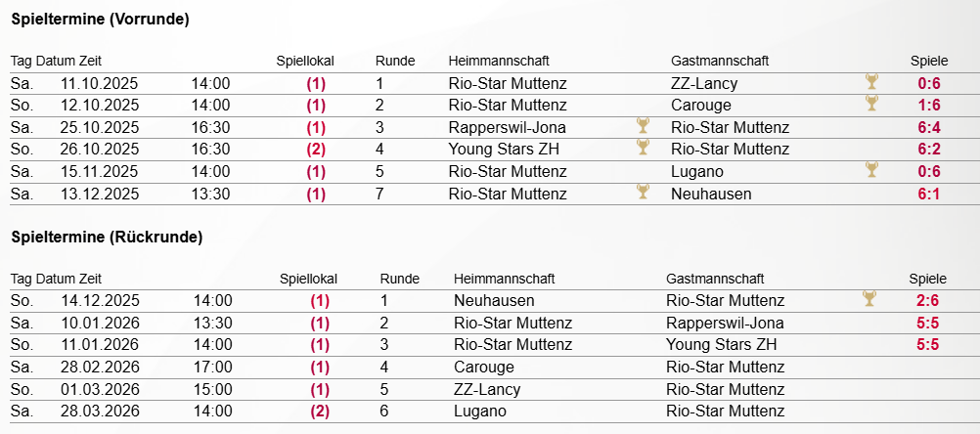Click the trophy icon beside Carouge on 12.10.2025

coord(872,104)
